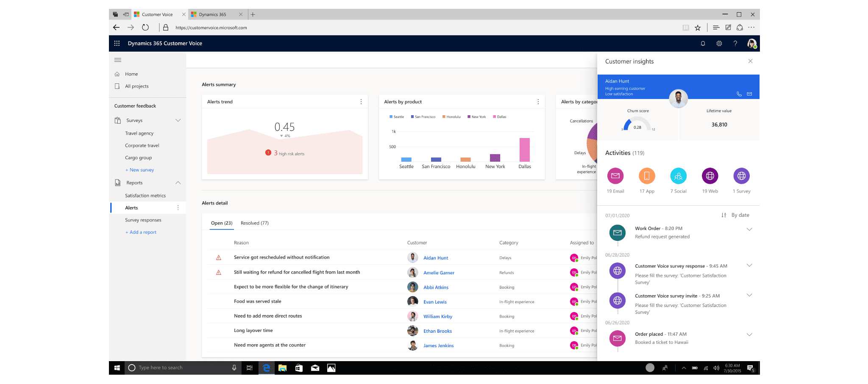The width and height of the screenshot is (868, 384).
Task: Click the Seattle legend color swatch
Action: click(391, 117)
